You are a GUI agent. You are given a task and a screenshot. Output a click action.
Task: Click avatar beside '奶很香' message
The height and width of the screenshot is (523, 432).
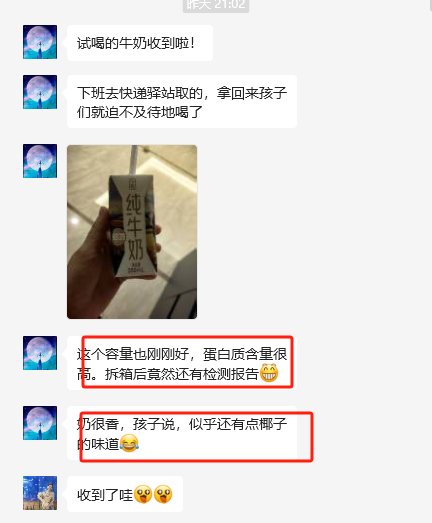[x=40, y=423]
